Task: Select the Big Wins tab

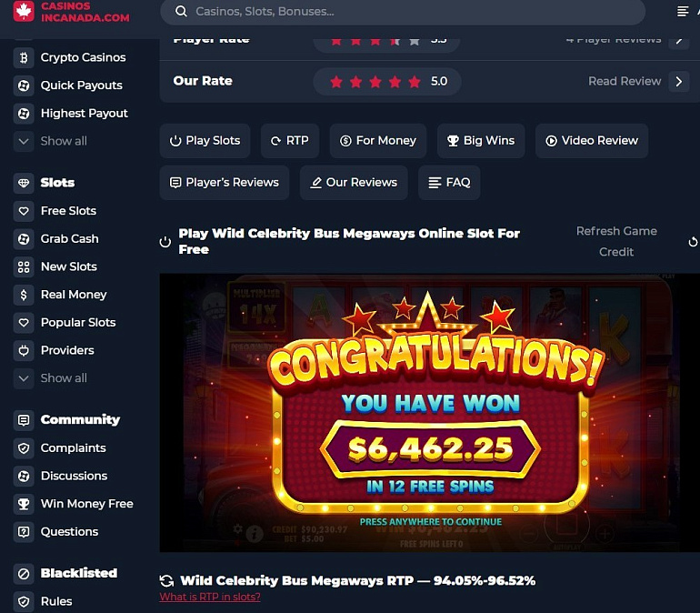Action: (481, 141)
